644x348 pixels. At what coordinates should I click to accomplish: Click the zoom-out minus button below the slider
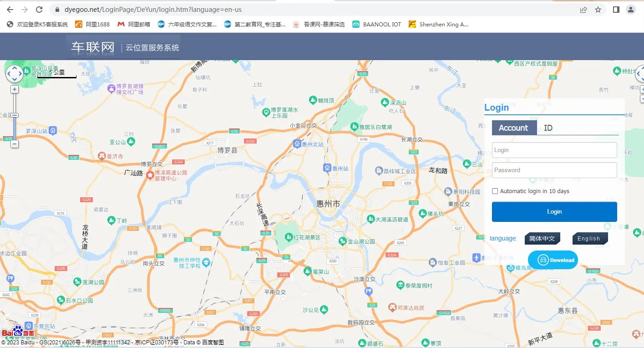(14, 144)
